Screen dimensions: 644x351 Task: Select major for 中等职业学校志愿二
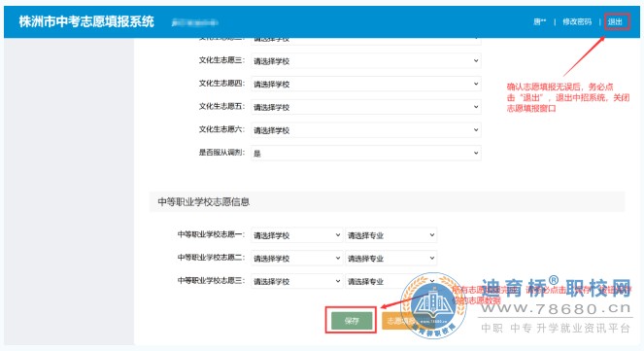pos(391,258)
